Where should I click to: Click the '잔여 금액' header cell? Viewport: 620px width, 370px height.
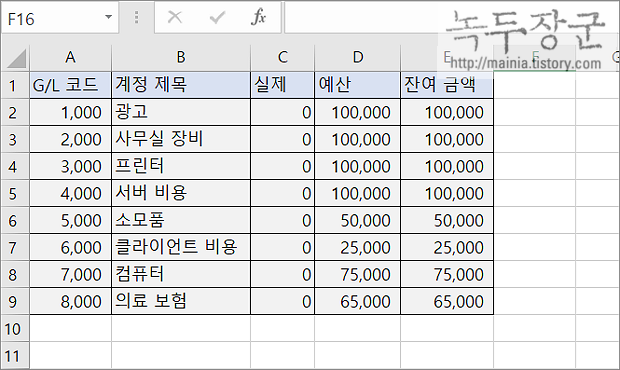click(x=447, y=85)
